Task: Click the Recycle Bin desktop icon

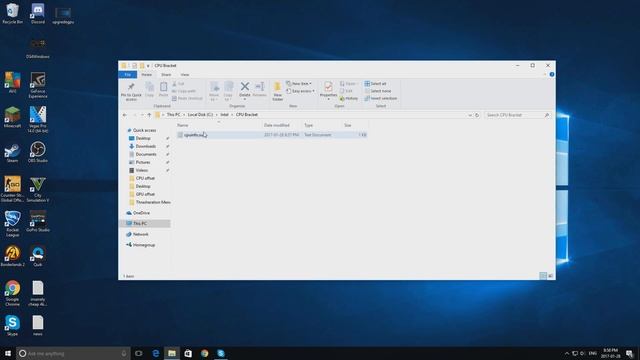Action: point(12,14)
